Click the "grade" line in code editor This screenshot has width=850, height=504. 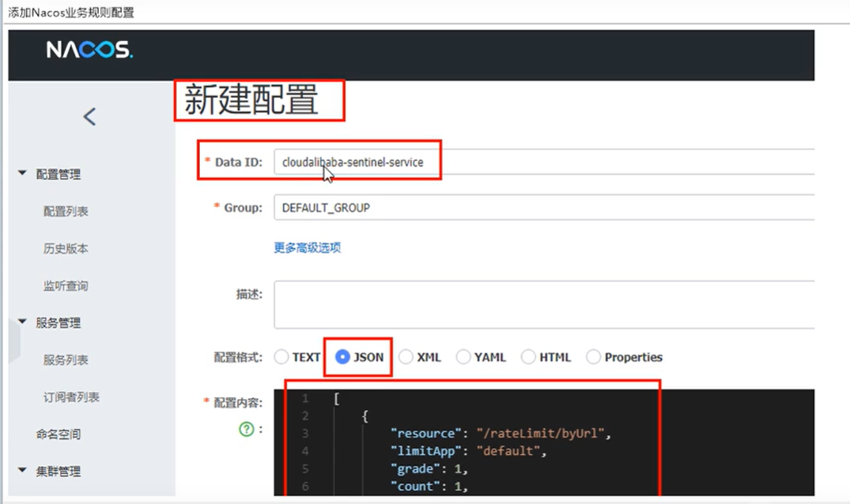429,468
